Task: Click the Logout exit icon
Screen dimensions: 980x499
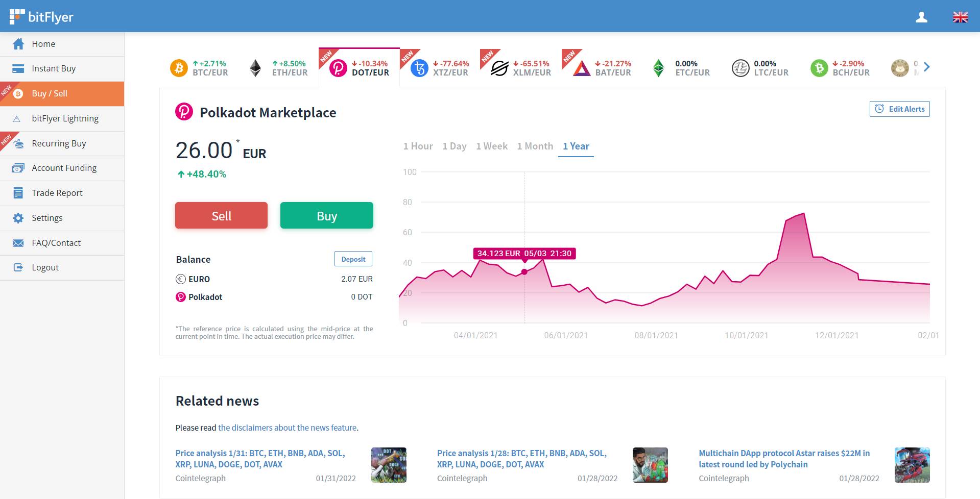Action: pyautogui.click(x=18, y=267)
